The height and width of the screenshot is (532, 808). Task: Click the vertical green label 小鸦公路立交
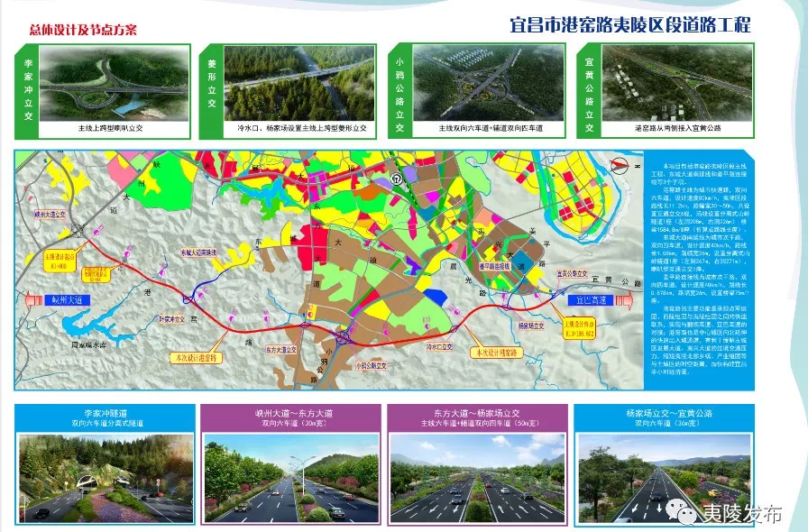pyautogui.click(x=399, y=95)
